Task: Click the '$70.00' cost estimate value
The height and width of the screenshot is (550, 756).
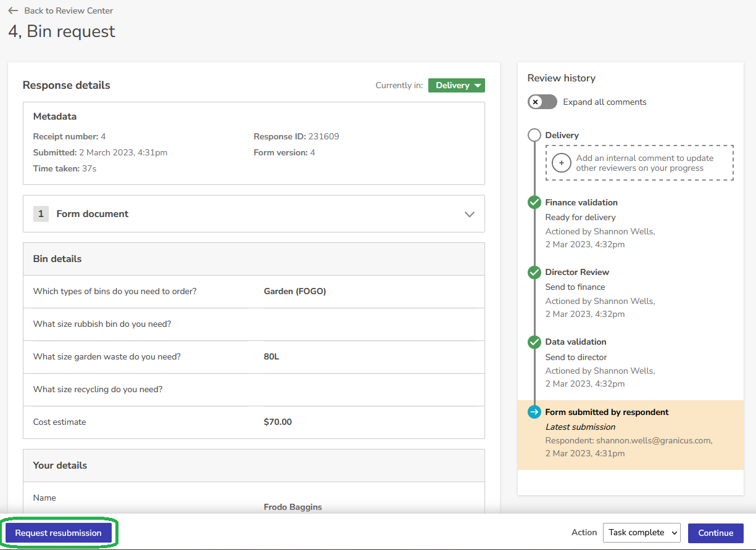Action: tap(278, 422)
